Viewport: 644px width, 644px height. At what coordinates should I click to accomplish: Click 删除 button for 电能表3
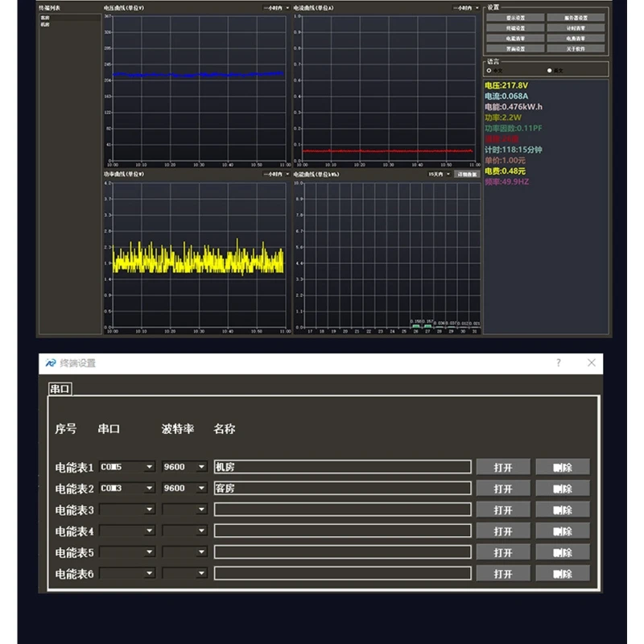pos(563,510)
